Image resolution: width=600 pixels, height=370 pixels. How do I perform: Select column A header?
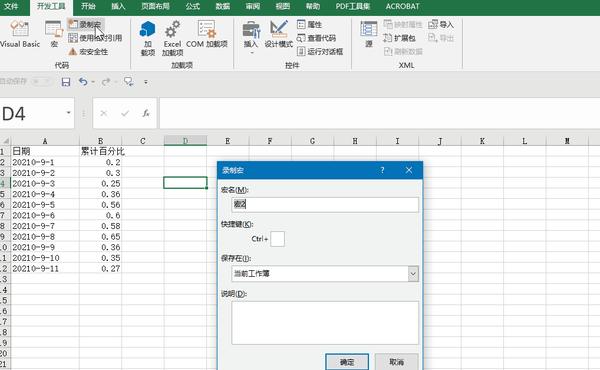tap(45, 141)
